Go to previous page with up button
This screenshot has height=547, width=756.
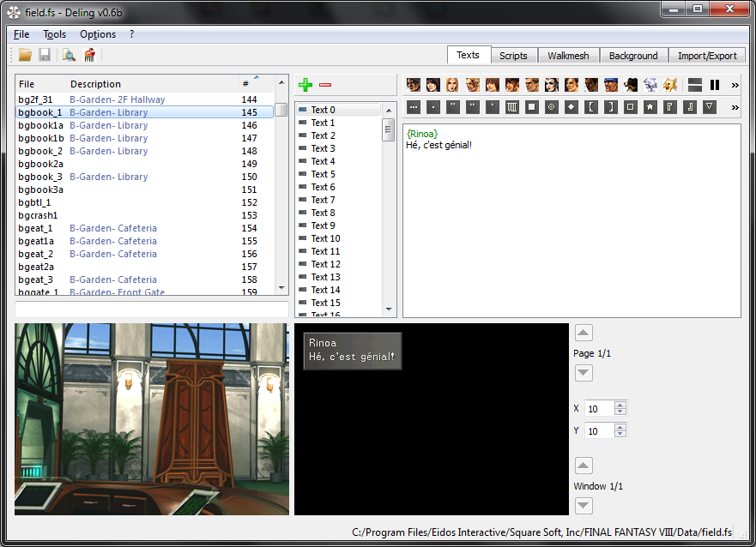584,333
